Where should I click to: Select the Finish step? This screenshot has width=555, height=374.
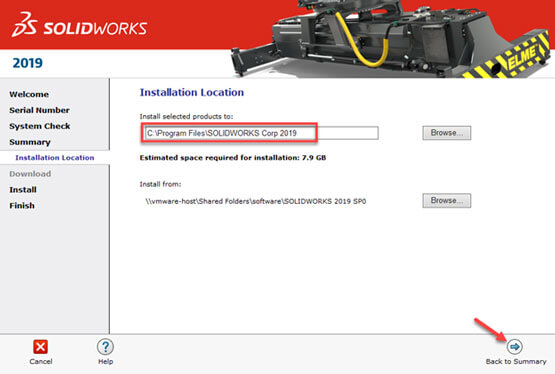22,206
